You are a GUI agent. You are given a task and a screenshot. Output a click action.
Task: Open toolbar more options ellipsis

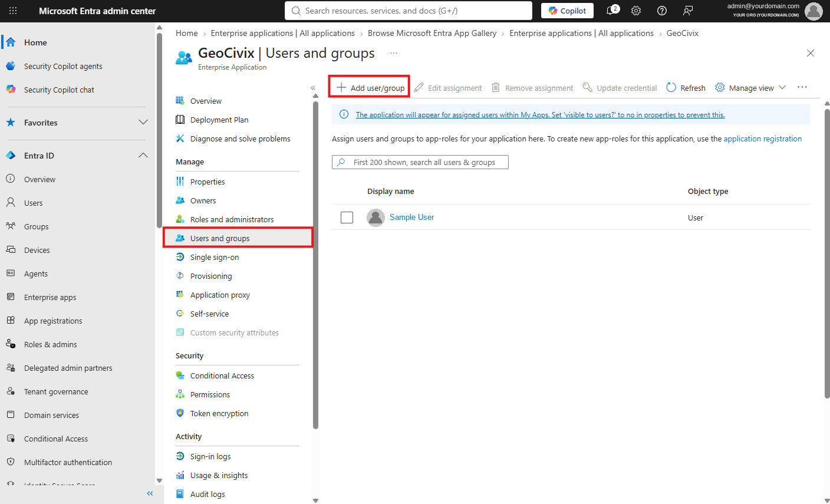802,87
